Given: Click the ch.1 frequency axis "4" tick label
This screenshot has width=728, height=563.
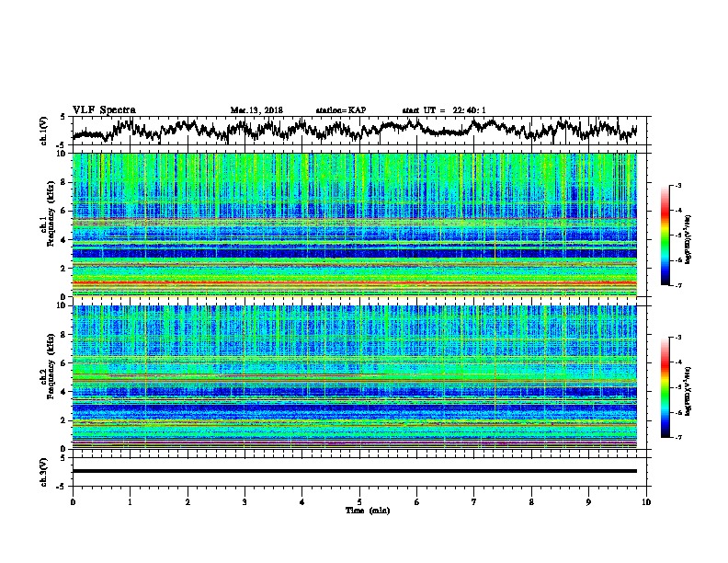Looking at the screenshot, I should [x=64, y=240].
